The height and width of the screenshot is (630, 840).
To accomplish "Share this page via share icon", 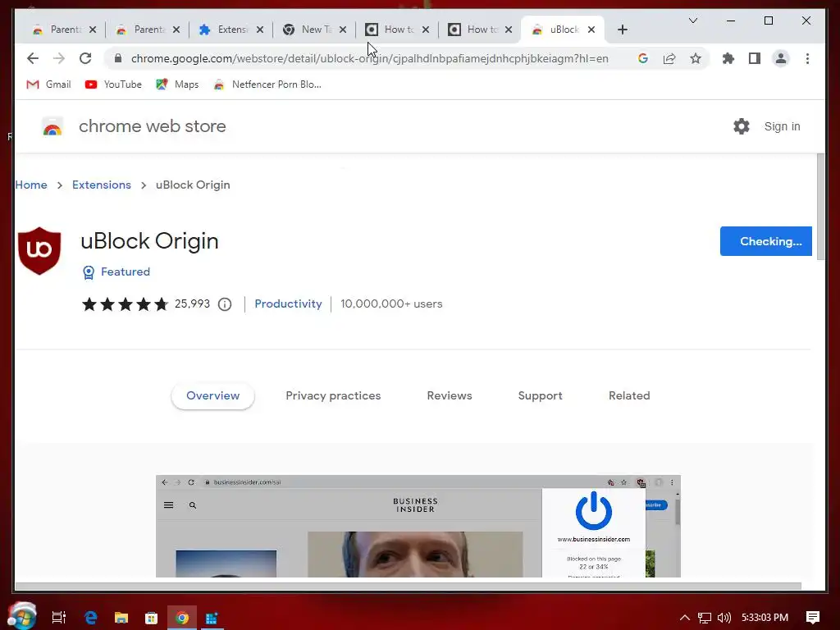I will 669,58.
